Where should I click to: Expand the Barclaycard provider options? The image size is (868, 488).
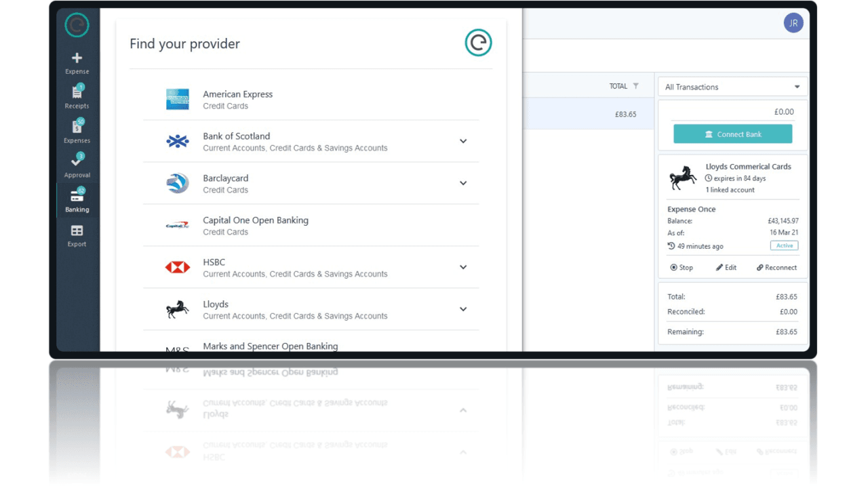(x=463, y=183)
